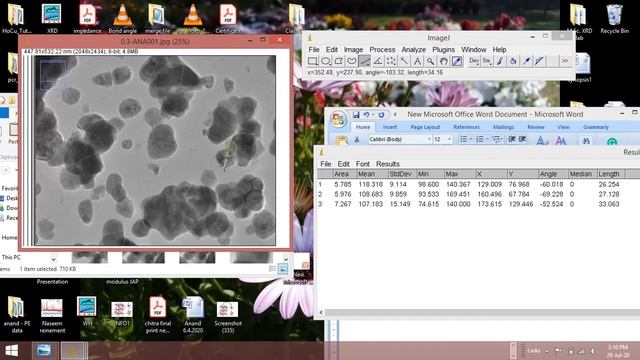Click horizontal scrollbar in Results window
This screenshot has width=640, height=360.
click(x=482, y=313)
